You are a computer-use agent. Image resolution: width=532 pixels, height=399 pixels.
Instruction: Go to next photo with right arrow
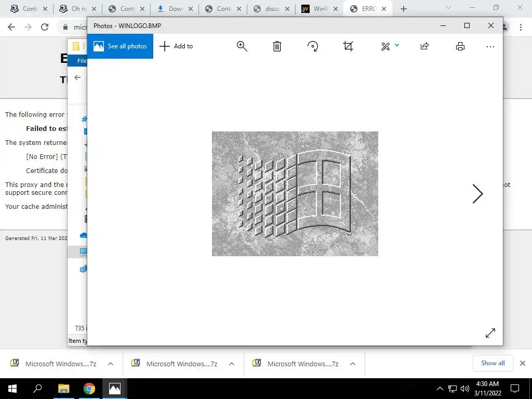tap(477, 194)
